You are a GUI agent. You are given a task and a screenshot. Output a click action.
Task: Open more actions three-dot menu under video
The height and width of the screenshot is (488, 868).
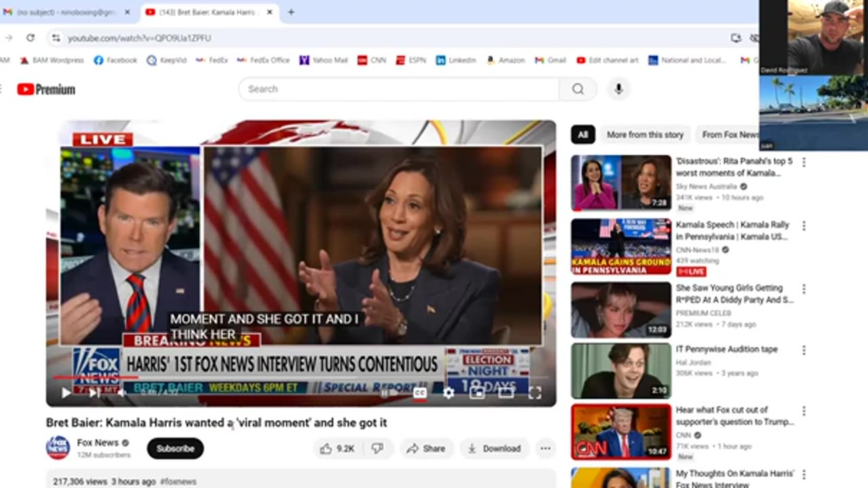545,449
